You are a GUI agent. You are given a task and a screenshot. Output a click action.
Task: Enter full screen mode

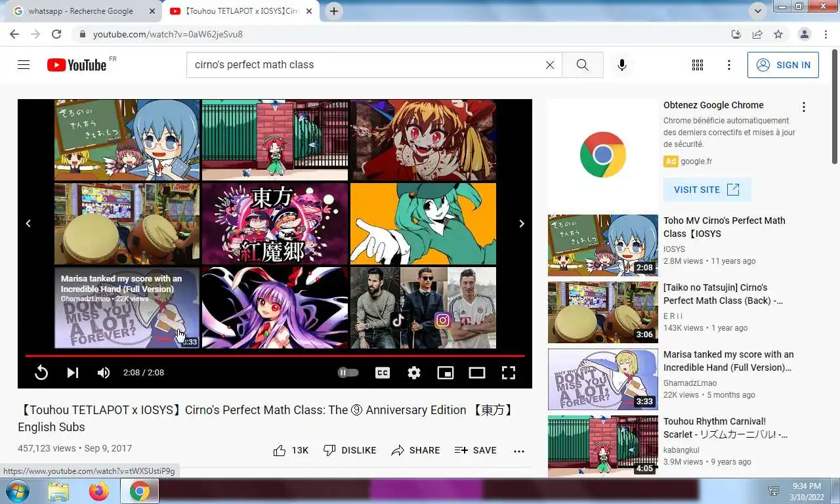pos(509,373)
